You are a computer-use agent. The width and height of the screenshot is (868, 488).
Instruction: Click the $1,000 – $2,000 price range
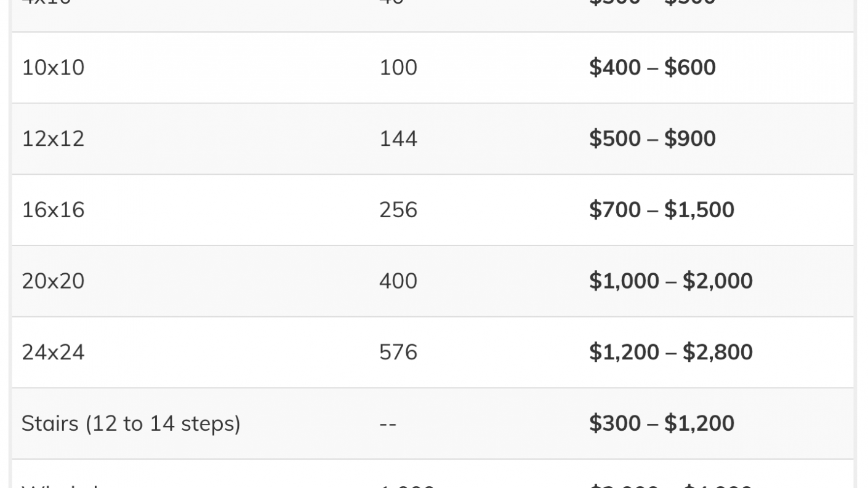tap(670, 281)
